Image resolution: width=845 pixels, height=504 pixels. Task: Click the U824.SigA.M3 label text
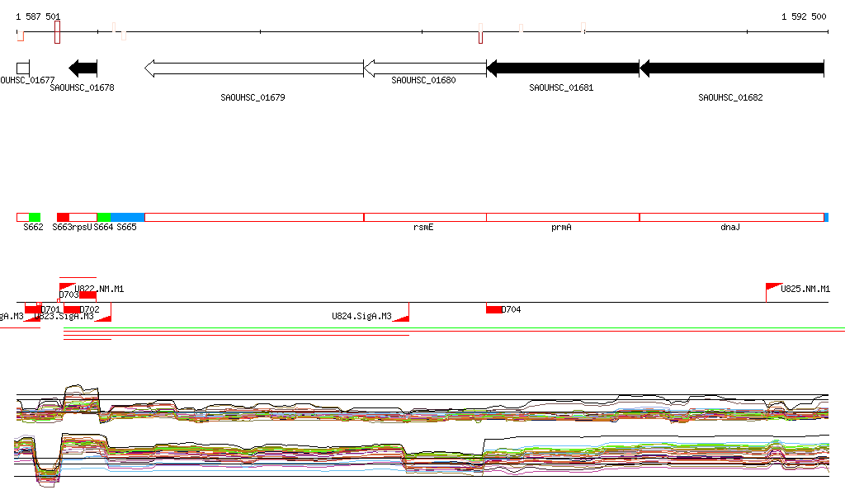pos(361,316)
